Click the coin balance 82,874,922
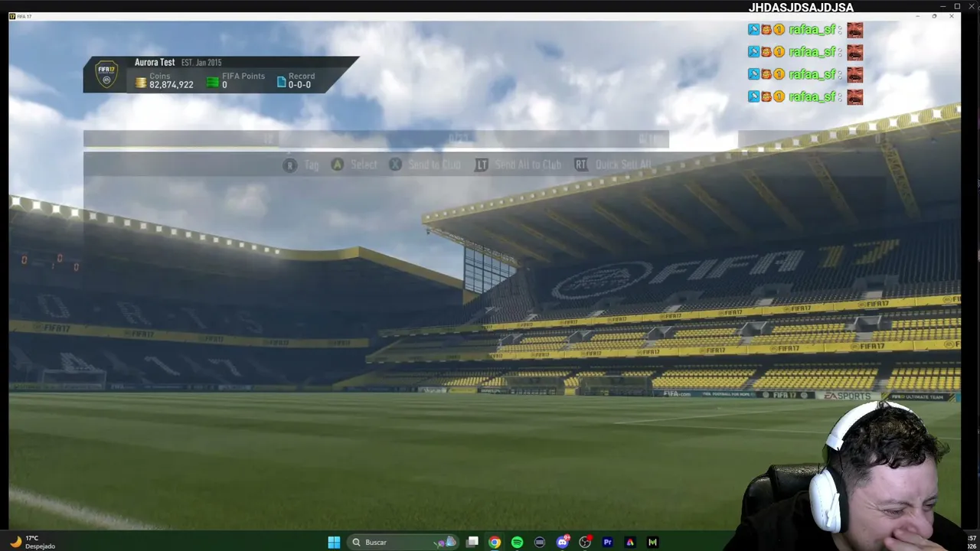This screenshot has width=980, height=551. point(171,85)
